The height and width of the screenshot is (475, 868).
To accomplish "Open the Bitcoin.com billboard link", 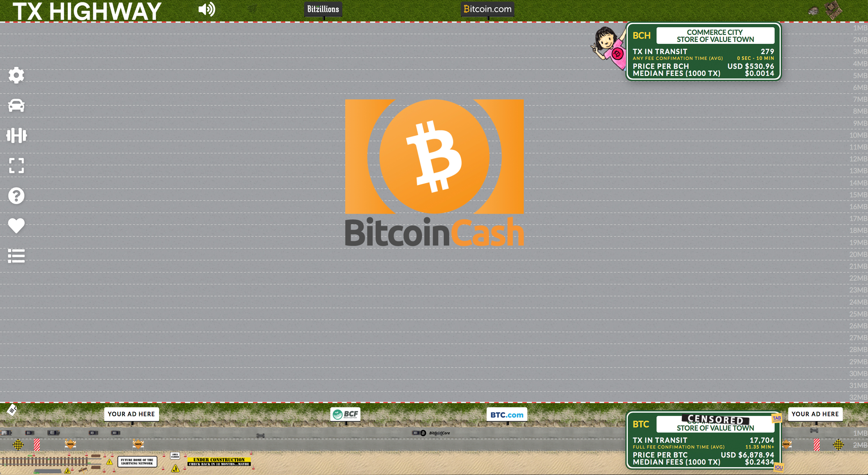I will pyautogui.click(x=487, y=9).
